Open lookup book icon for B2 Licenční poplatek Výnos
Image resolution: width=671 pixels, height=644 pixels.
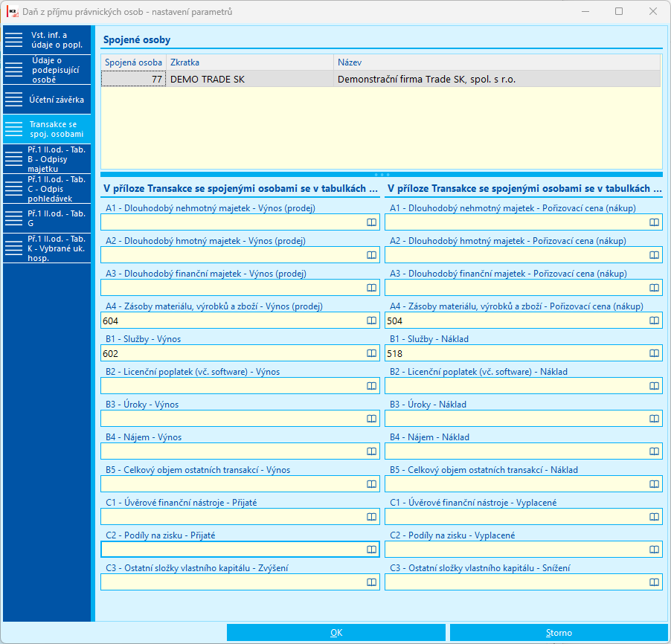(371, 386)
